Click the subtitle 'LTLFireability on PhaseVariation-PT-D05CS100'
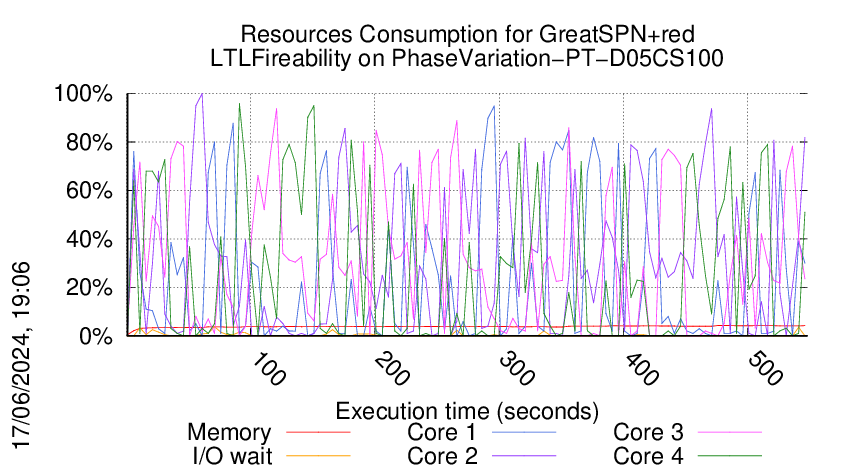850x475 pixels. pos(467,58)
